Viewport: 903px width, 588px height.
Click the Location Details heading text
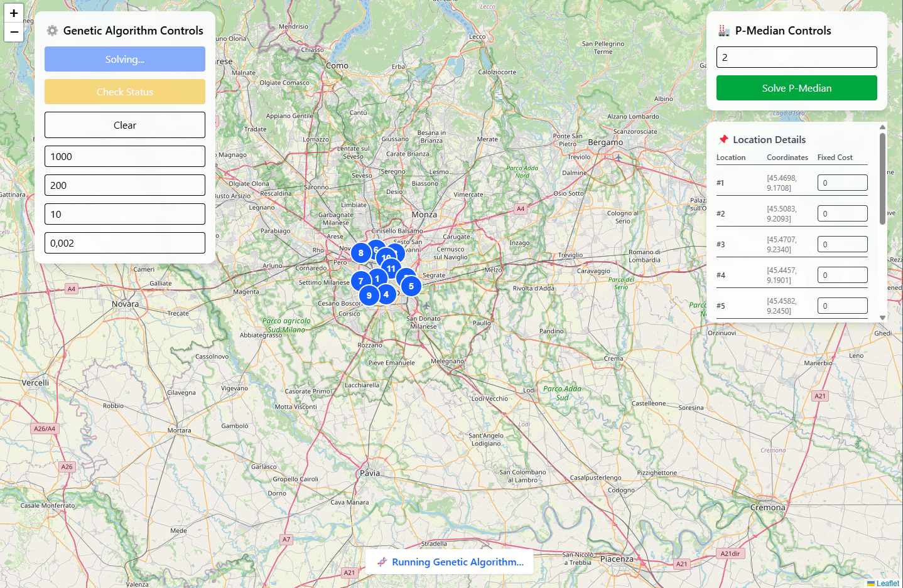(769, 139)
